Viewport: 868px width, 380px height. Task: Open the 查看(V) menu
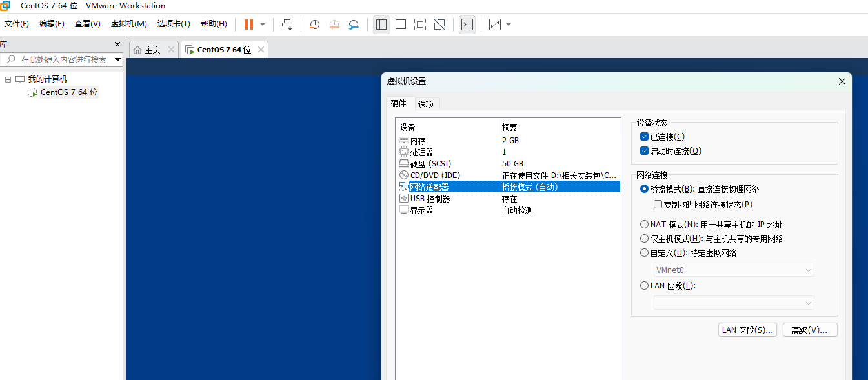(x=88, y=24)
